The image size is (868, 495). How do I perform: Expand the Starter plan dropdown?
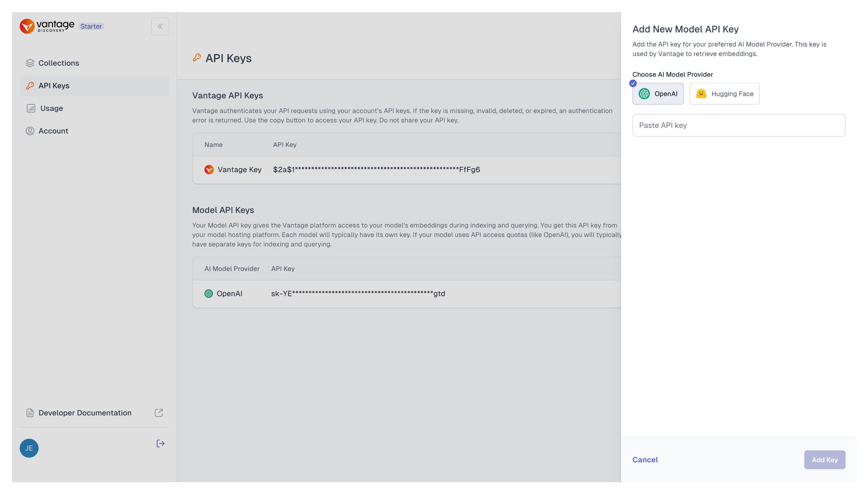click(90, 26)
